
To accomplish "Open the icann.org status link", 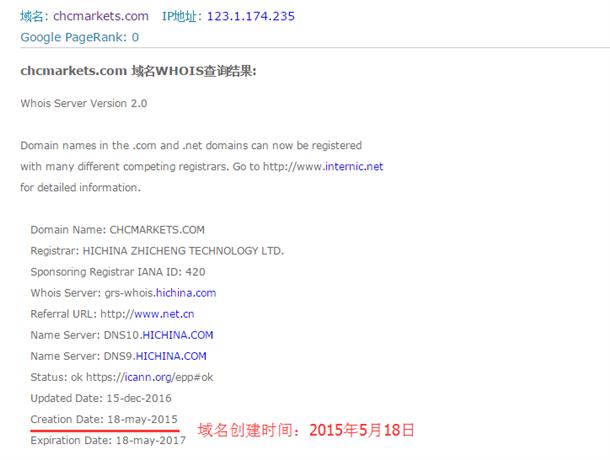I will [x=149, y=377].
